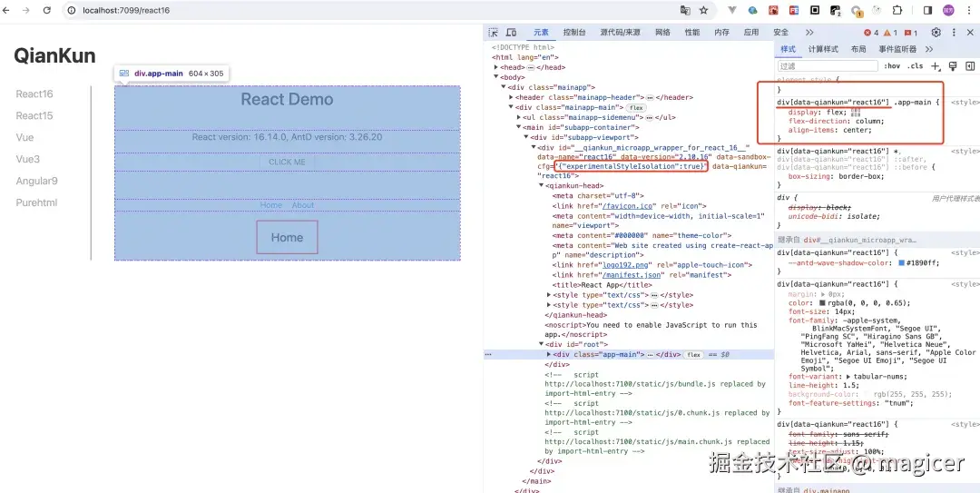The height and width of the screenshot is (493, 980).
Task: Toggle the flex badge on mainapp-main div
Action: click(636, 108)
